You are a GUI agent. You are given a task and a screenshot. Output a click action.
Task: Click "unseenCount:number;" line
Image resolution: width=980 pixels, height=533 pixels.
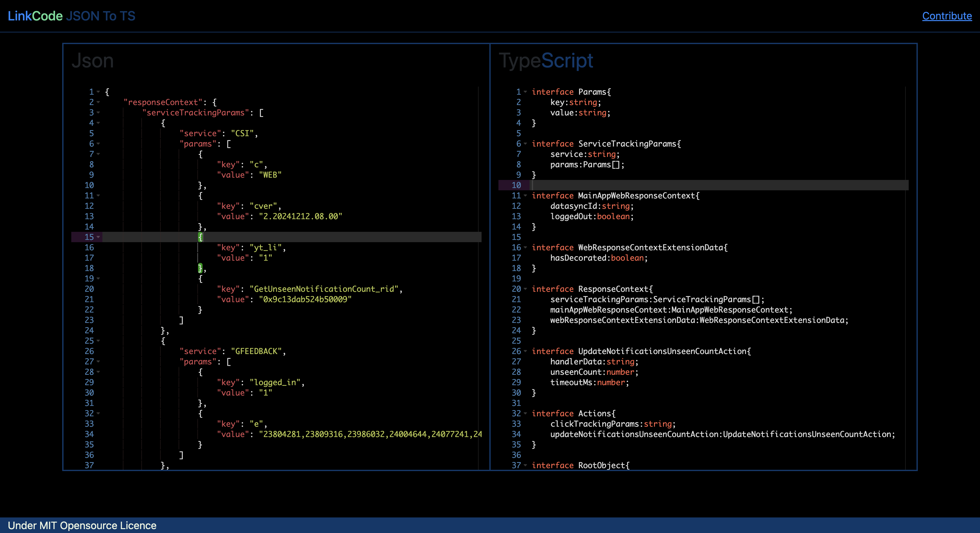pyautogui.click(x=594, y=372)
